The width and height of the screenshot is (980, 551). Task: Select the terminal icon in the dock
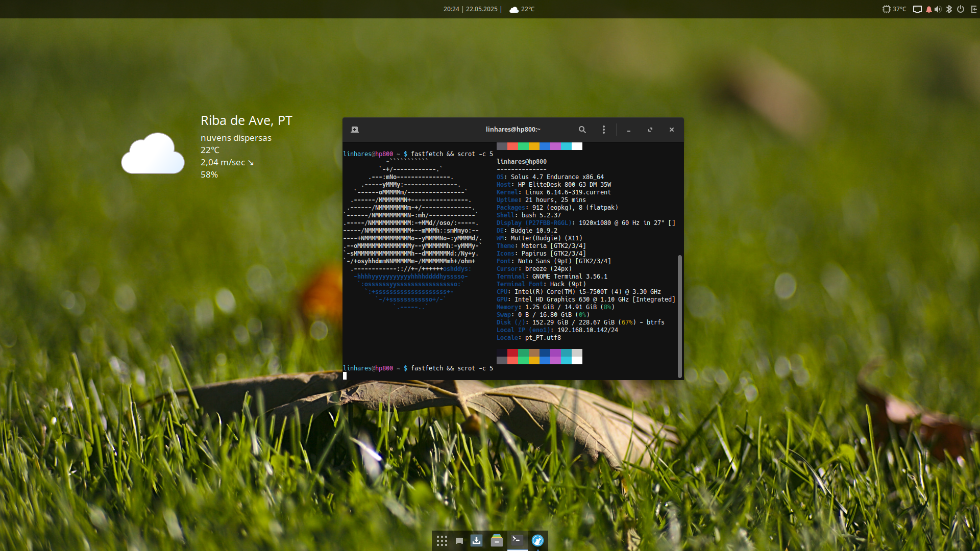517,540
